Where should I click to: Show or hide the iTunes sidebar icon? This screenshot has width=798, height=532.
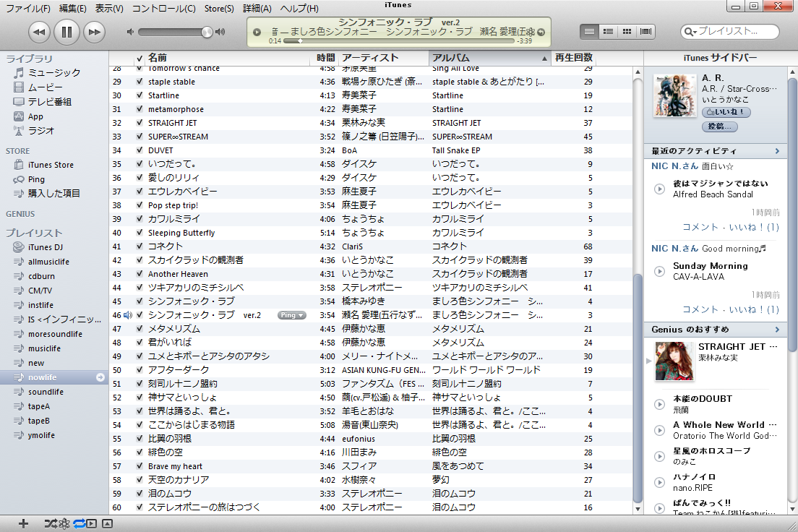pyautogui.click(x=92, y=523)
